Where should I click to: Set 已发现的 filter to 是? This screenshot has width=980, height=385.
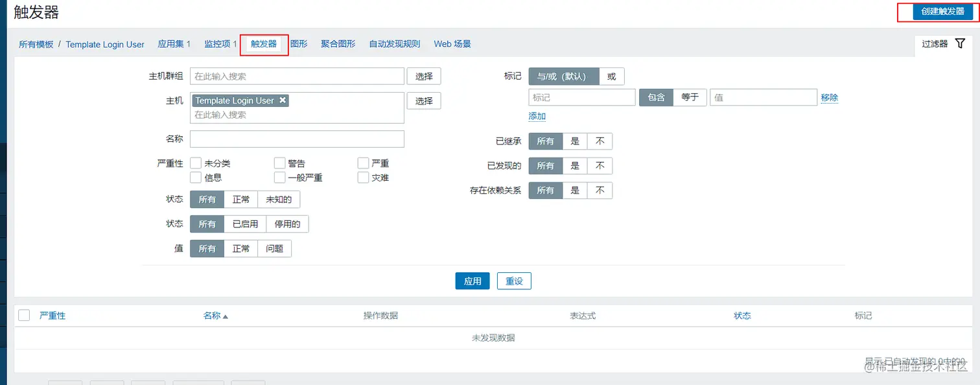click(x=575, y=166)
